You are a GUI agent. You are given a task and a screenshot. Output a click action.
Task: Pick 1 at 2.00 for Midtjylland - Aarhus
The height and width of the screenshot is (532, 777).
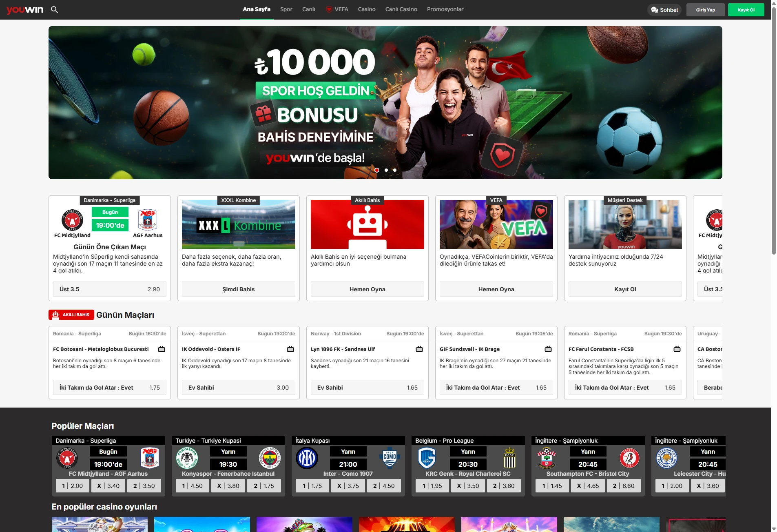(x=73, y=486)
